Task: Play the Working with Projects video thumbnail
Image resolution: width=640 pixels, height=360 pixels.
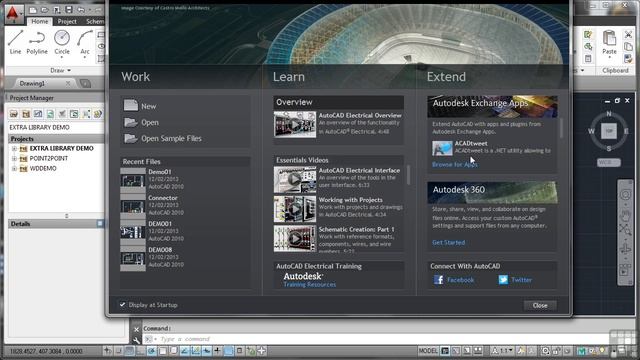Action: [295, 209]
